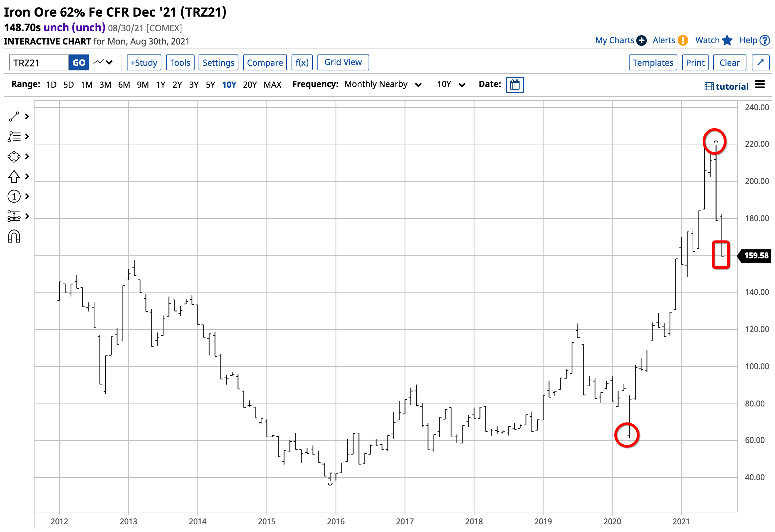Expand numbered label tool options chevron

coord(27,197)
